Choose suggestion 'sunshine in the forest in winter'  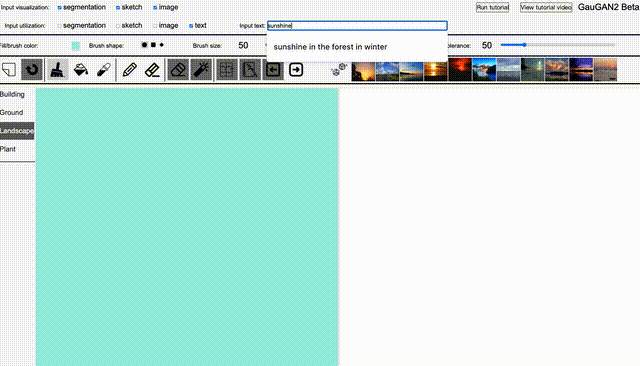(x=330, y=47)
